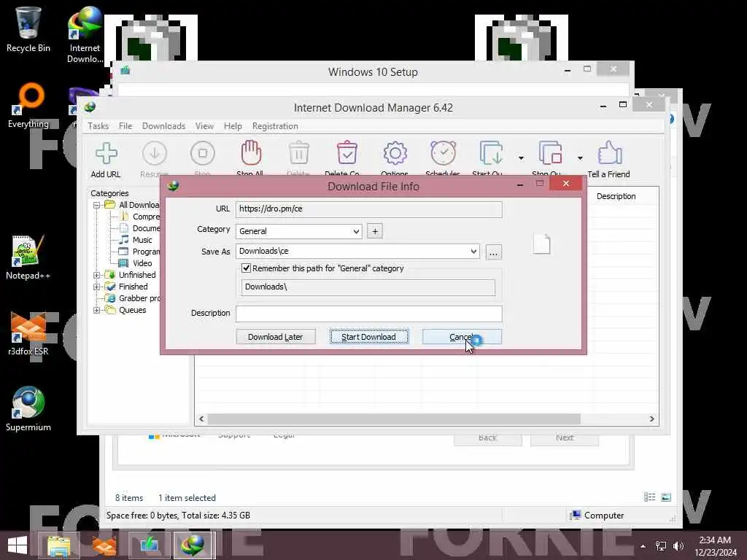747x560 pixels.
Task: Open the Registration menu
Action: pyautogui.click(x=275, y=125)
